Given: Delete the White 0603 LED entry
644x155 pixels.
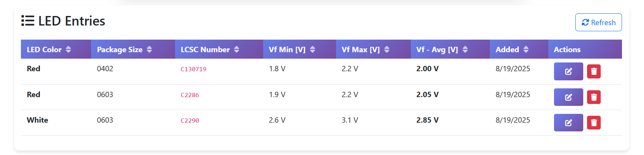Looking at the screenshot, I should click(593, 123).
